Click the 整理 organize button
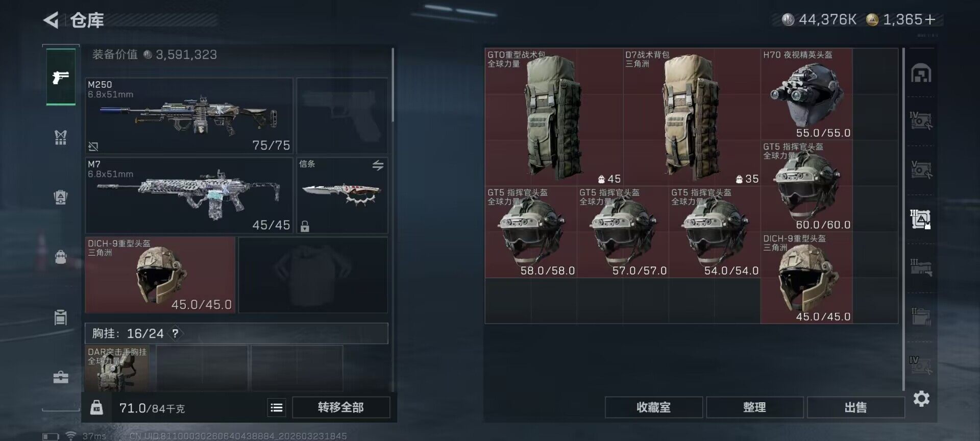 click(754, 407)
